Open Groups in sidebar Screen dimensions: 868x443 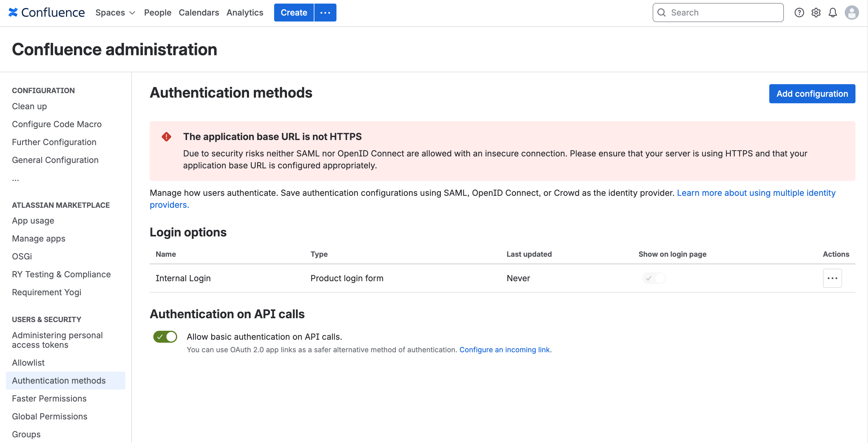click(26, 434)
